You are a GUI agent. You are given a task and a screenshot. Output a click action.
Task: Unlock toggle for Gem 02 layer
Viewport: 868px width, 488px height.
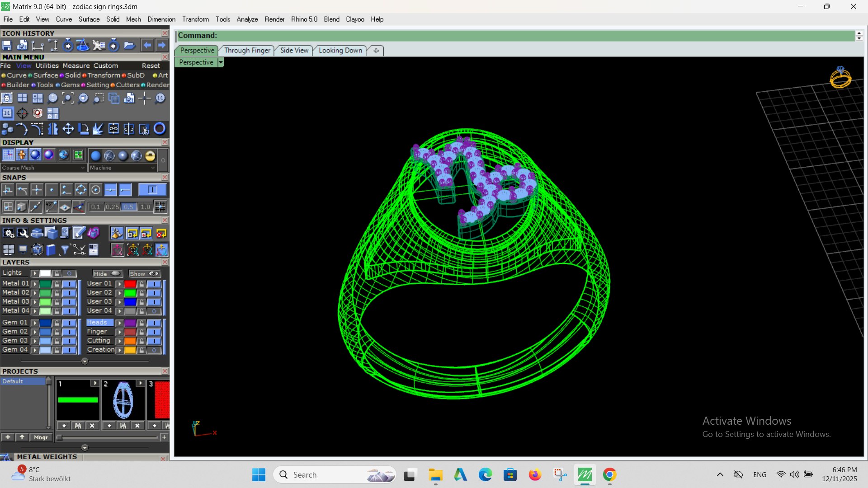(57, 332)
